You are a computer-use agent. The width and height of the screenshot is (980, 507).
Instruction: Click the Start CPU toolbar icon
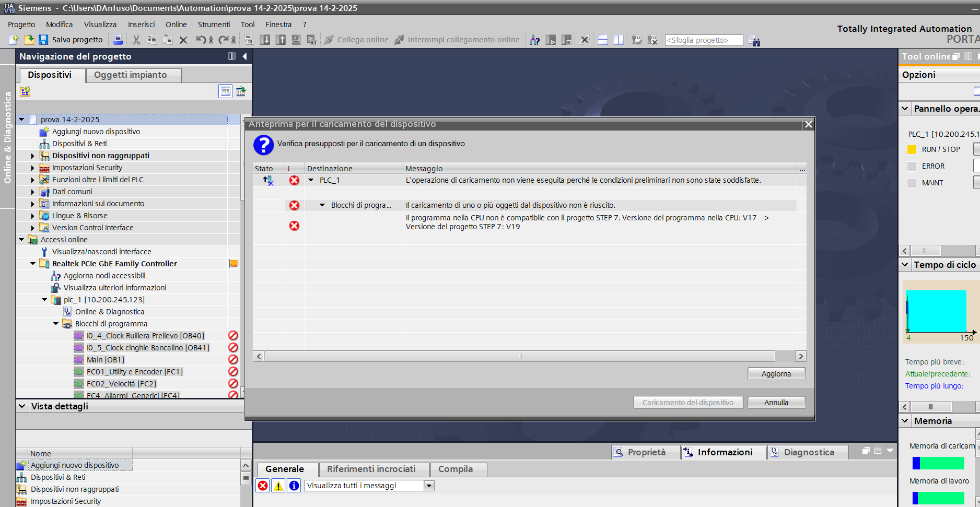click(551, 40)
